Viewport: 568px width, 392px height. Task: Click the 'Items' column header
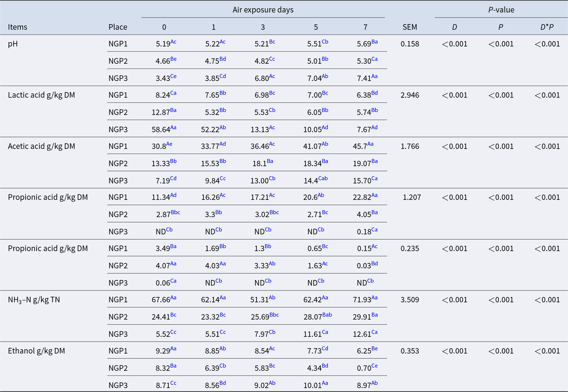tap(18, 27)
